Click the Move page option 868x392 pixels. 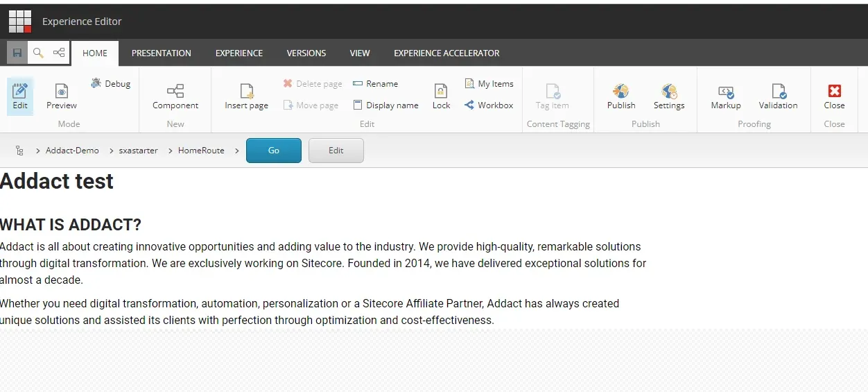click(311, 105)
